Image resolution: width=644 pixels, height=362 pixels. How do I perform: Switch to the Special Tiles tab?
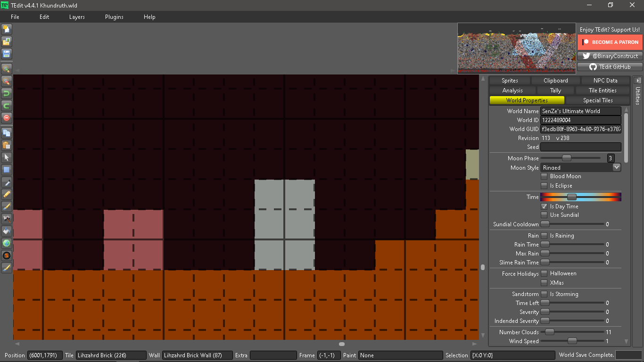599,100
